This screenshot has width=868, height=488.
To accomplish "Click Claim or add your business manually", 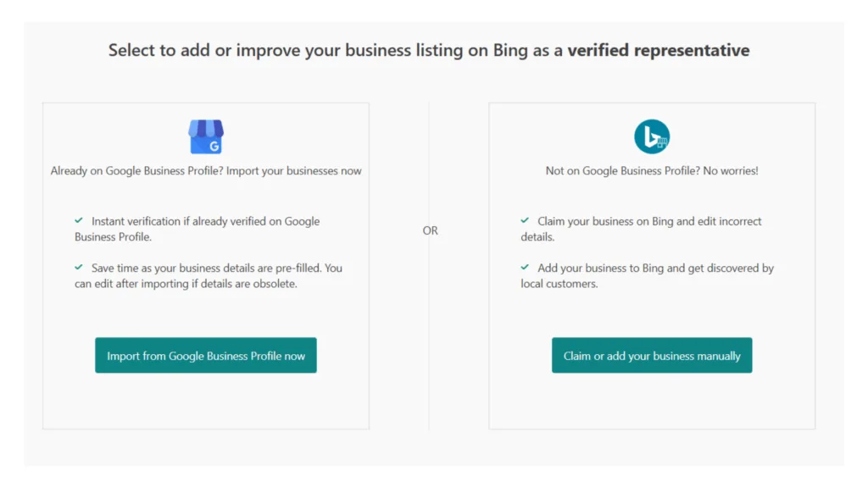I will tap(652, 355).
